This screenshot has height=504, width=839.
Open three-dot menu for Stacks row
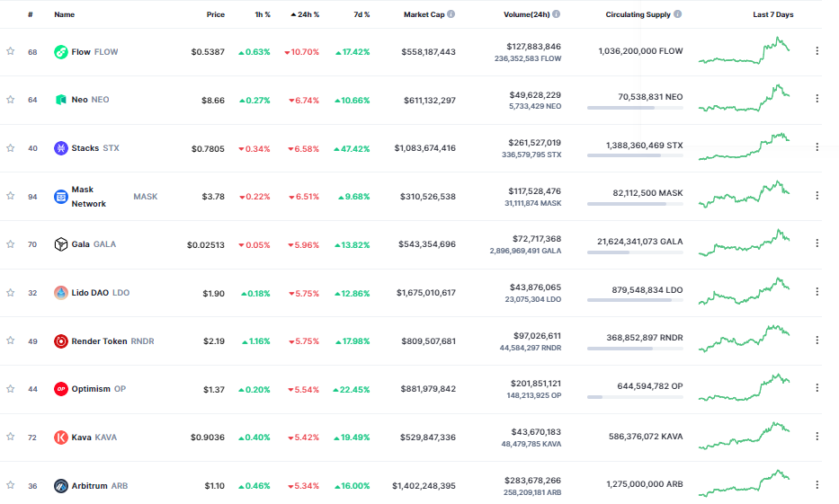click(817, 146)
